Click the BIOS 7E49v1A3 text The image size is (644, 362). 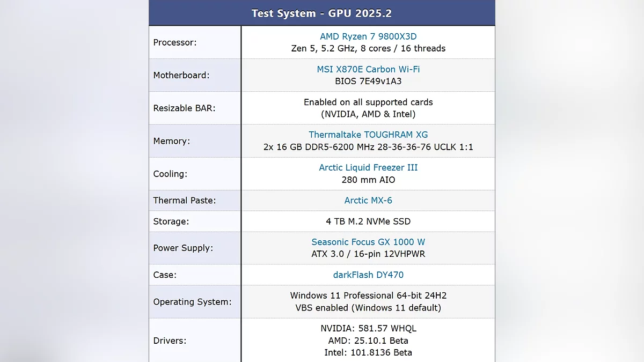pyautogui.click(x=368, y=82)
